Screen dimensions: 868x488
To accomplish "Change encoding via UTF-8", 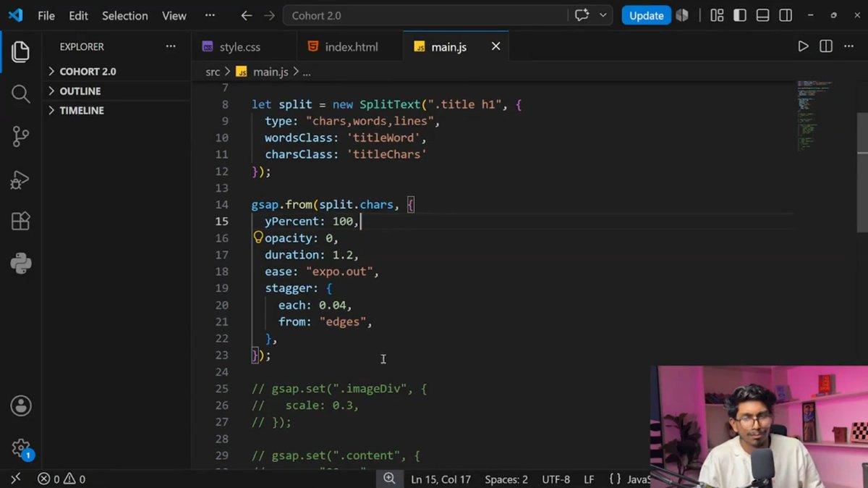I will (556, 479).
